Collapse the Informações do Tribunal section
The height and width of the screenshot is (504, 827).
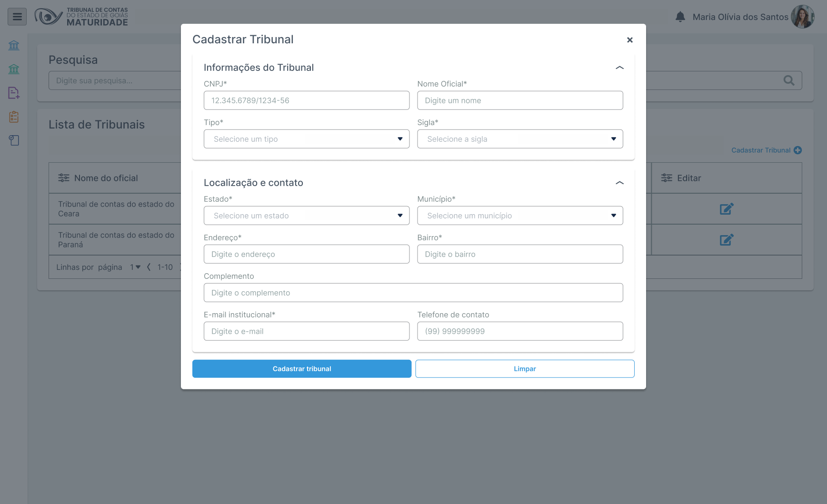pyautogui.click(x=619, y=68)
